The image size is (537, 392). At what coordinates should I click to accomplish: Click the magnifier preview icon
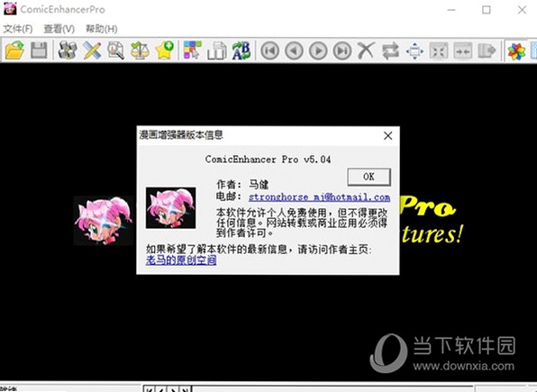click(x=115, y=50)
